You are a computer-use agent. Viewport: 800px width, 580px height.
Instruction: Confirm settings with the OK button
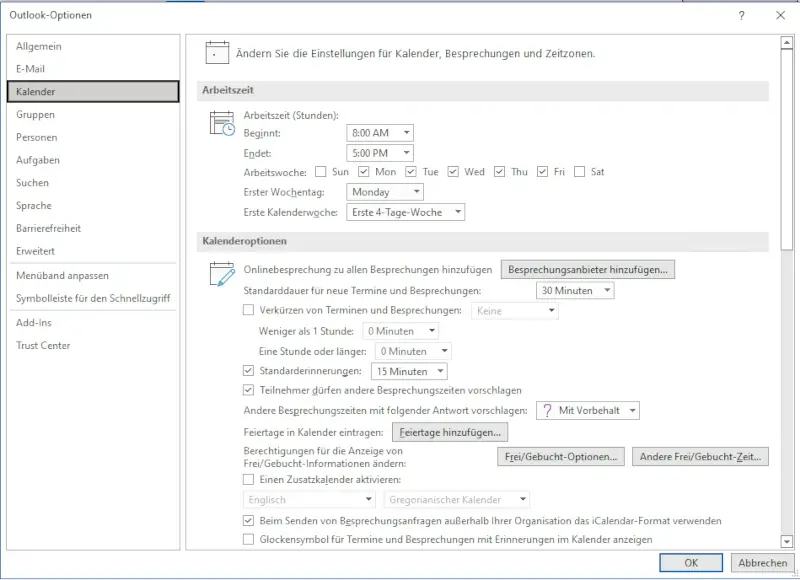691,563
